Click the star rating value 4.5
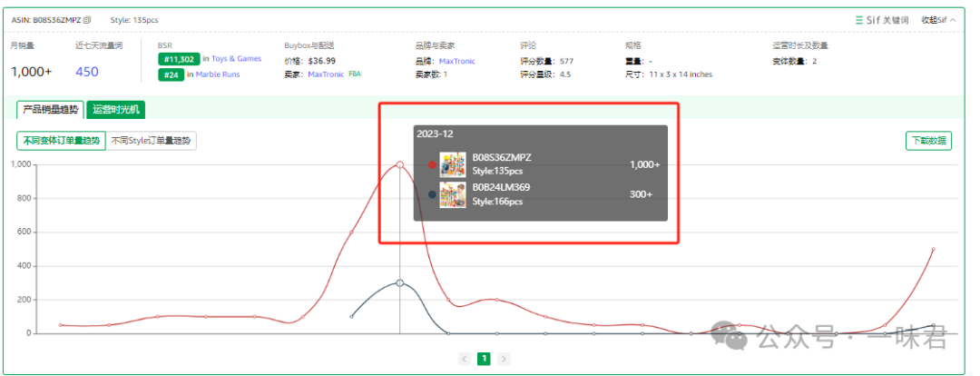The width and height of the screenshot is (980, 376). (565, 74)
